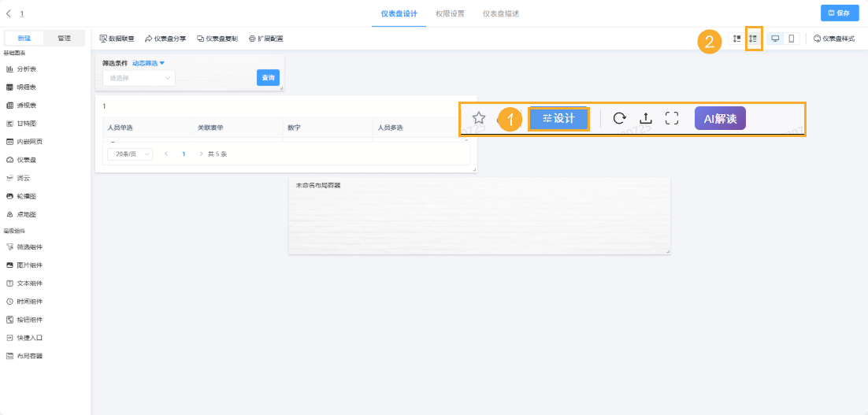Add a 布局容器 layout container component
Viewport: 868px width, 415px height.
click(24, 356)
